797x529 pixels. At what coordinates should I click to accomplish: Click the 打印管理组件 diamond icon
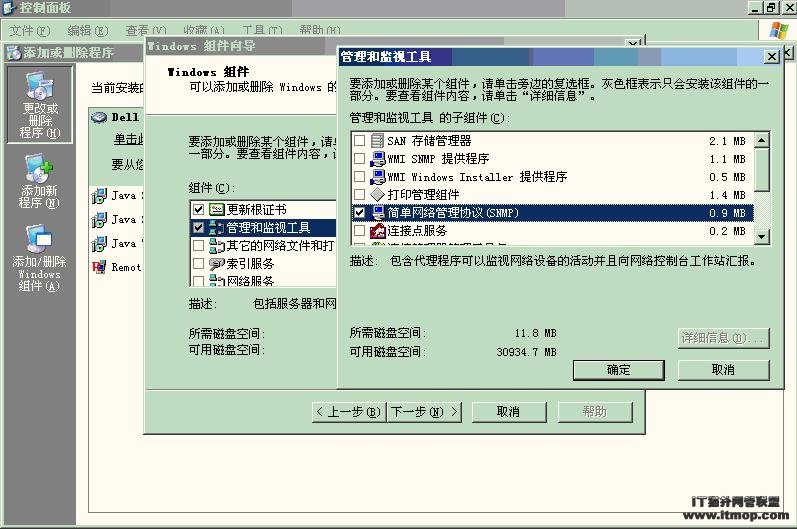click(377, 195)
